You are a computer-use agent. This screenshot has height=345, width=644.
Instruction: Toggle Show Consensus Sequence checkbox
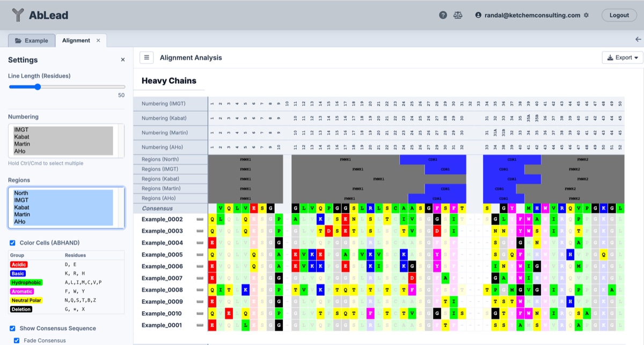12,328
